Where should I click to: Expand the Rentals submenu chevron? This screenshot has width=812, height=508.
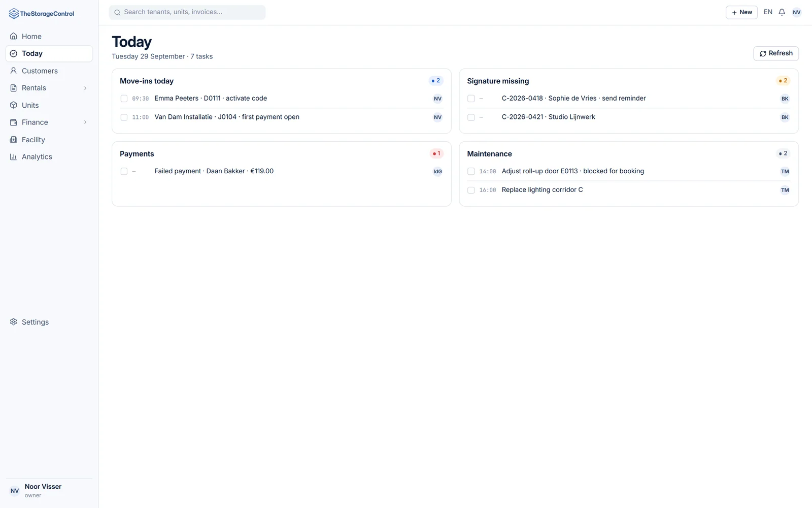(85, 88)
